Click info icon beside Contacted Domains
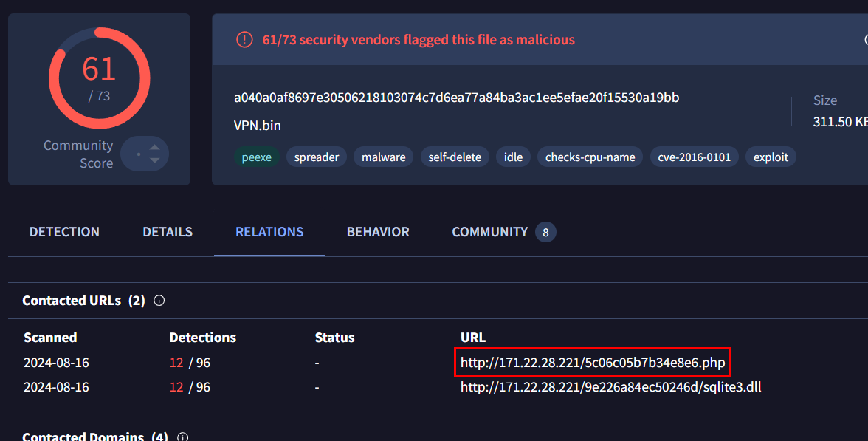The height and width of the screenshot is (441, 868). click(182, 437)
